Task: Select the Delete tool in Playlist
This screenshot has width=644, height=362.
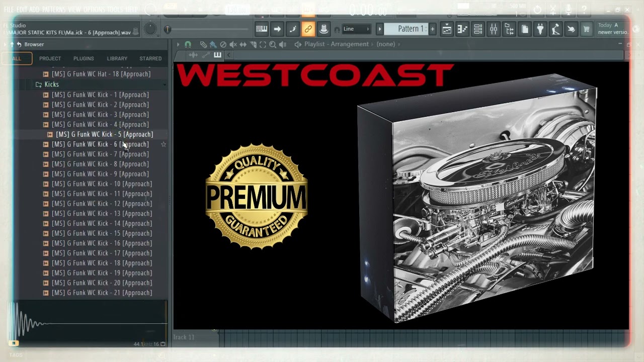Action: 223,44
